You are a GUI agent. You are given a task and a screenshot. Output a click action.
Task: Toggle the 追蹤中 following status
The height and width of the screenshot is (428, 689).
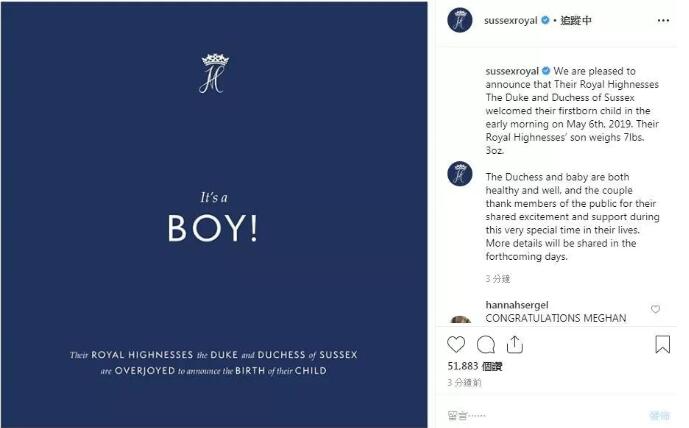click(578, 20)
